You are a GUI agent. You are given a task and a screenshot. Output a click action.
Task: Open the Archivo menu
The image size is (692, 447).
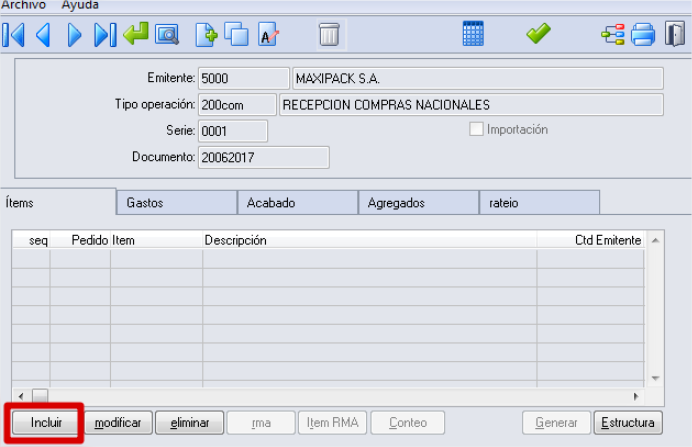coord(23,5)
